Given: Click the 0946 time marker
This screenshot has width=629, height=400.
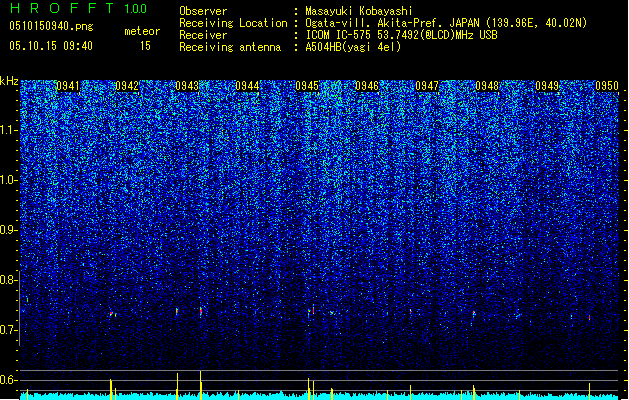Looking at the screenshot, I should click(x=367, y=86).
